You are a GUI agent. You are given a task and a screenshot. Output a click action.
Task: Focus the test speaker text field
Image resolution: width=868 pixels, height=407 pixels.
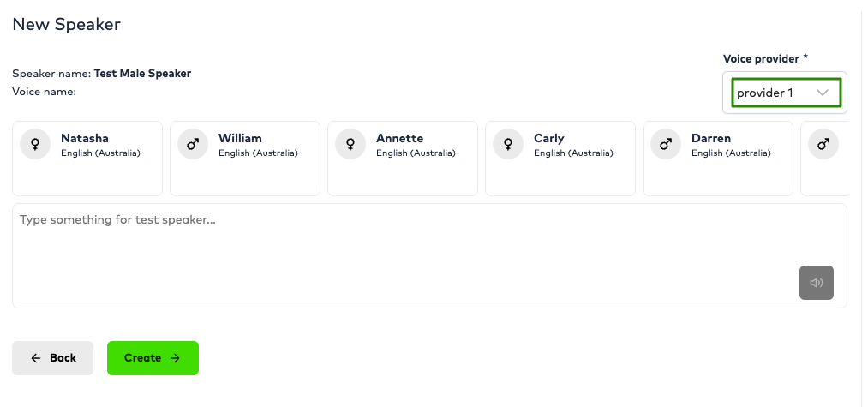coord(429,256)
